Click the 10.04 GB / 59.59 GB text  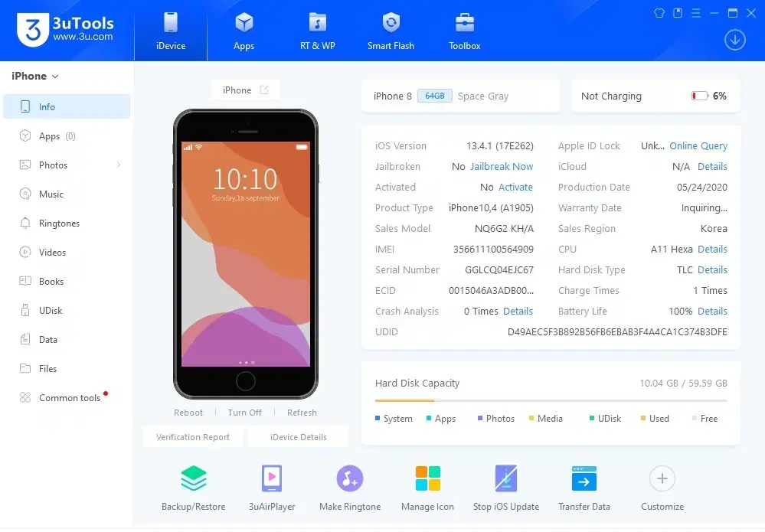[683, 383]
